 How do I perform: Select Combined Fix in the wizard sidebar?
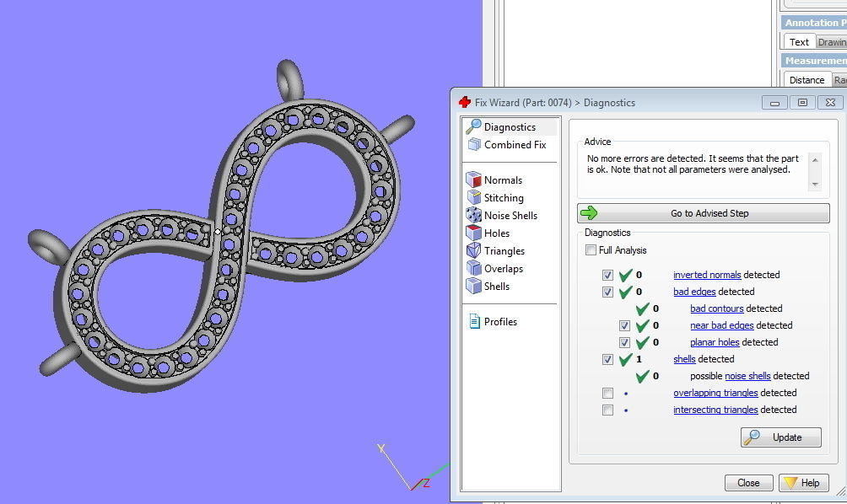[515, 145]
